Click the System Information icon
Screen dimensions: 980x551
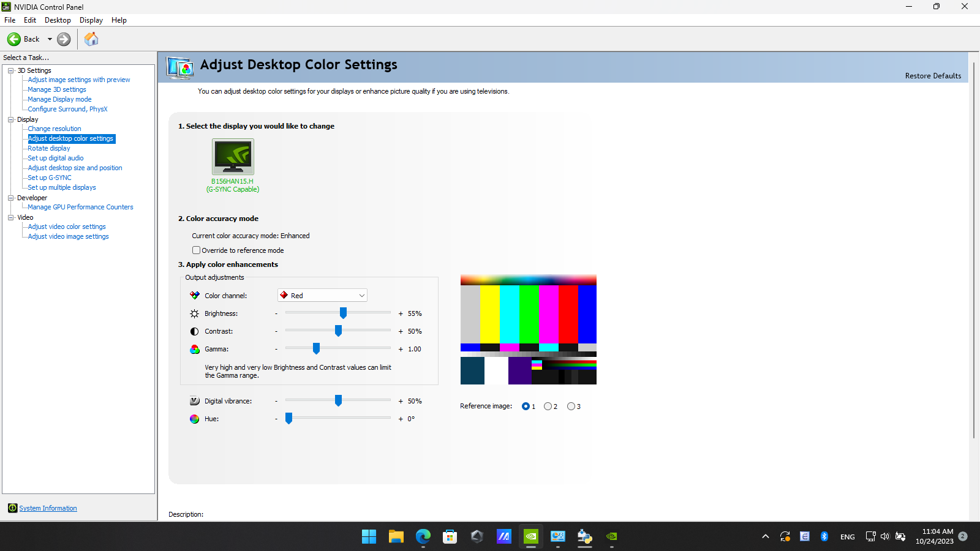pyautogui.click(x=12, y=508)
